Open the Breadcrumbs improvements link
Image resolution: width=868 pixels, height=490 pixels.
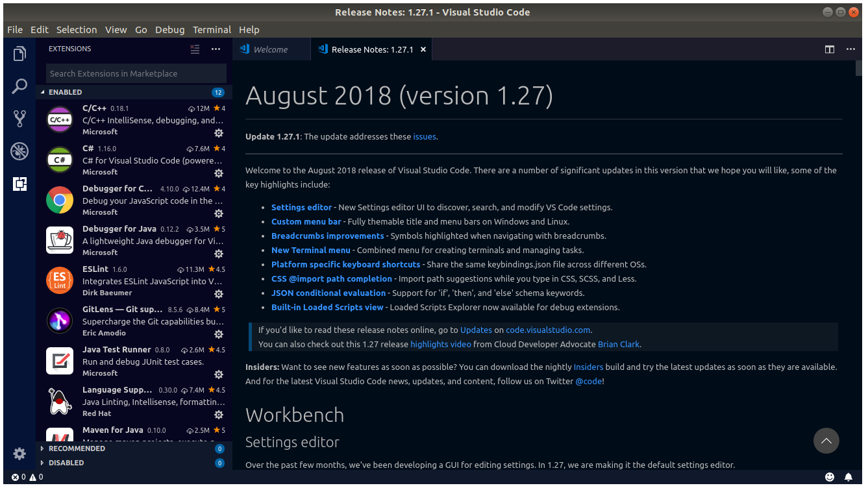click(328, 236)
